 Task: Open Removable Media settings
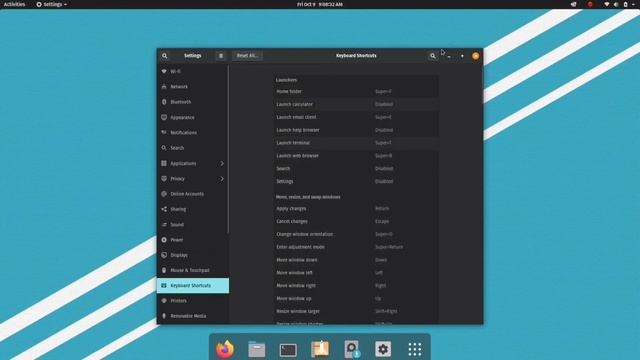point(193,316)
